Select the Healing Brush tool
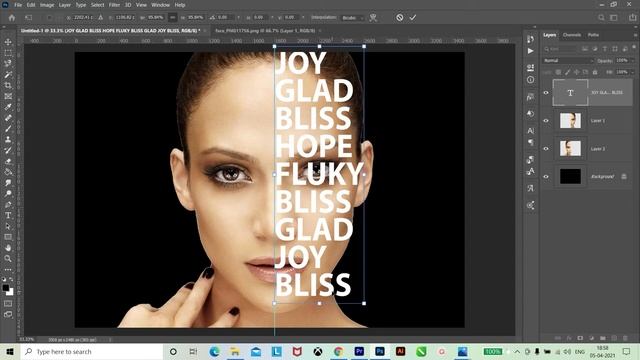The height and width of the screenshot is (360, 640). [8, 118]
